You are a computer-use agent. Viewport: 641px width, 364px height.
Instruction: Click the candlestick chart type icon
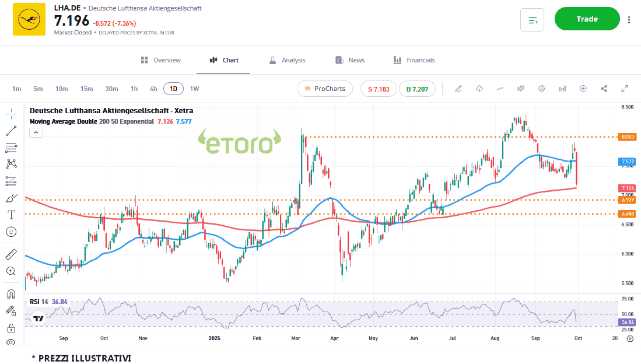tap(521, 89)
